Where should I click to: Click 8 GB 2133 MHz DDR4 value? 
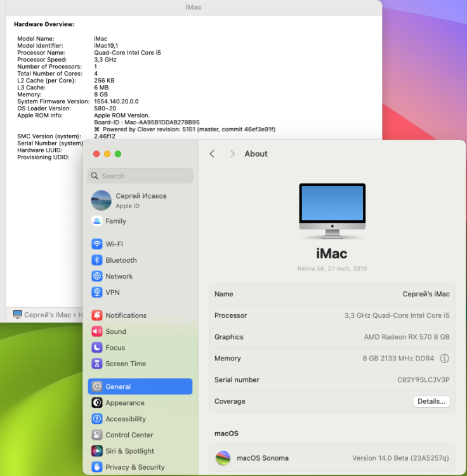398,359
